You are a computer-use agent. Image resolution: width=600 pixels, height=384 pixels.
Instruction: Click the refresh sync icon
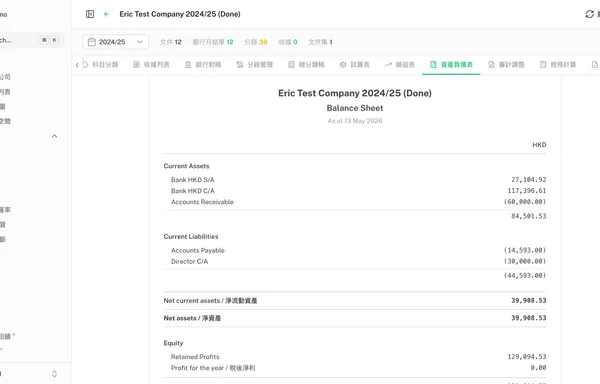click(589, 14)
